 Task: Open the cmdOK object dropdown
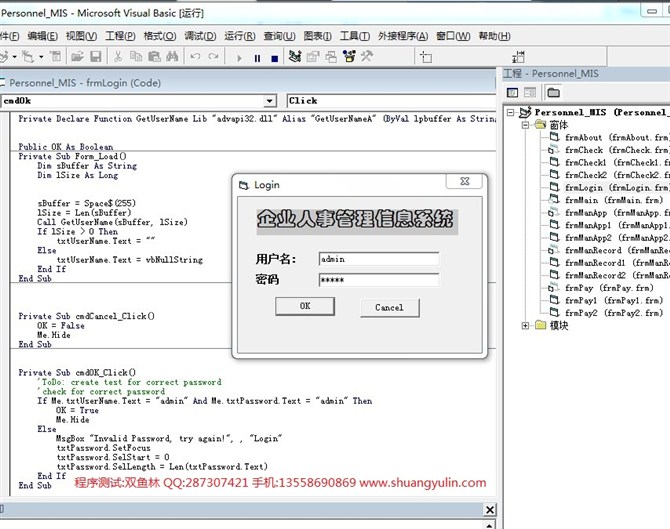(x=270, y=101)
